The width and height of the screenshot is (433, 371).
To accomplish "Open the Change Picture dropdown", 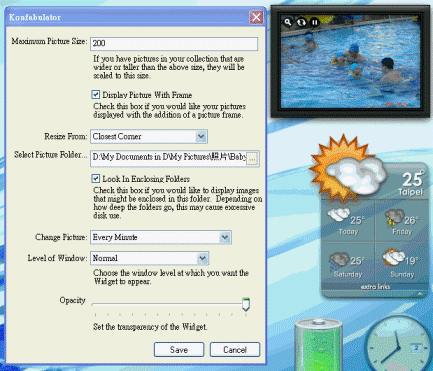I will click(x=161, y=237).
